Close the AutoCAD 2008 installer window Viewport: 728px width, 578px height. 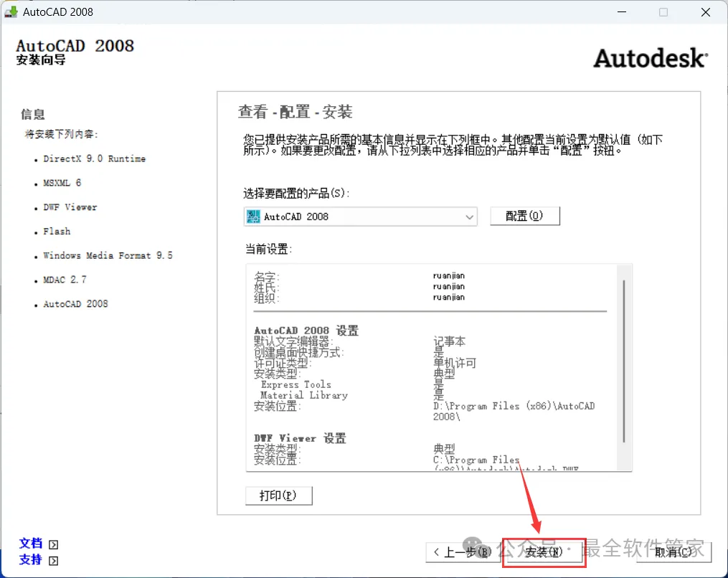tap(706, 12)
